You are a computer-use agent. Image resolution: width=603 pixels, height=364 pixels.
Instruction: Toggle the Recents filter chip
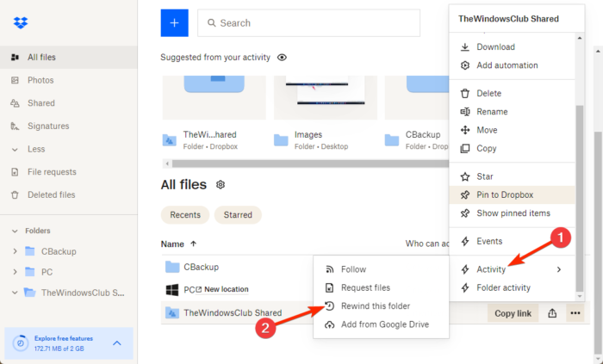(x=185, y=215)
